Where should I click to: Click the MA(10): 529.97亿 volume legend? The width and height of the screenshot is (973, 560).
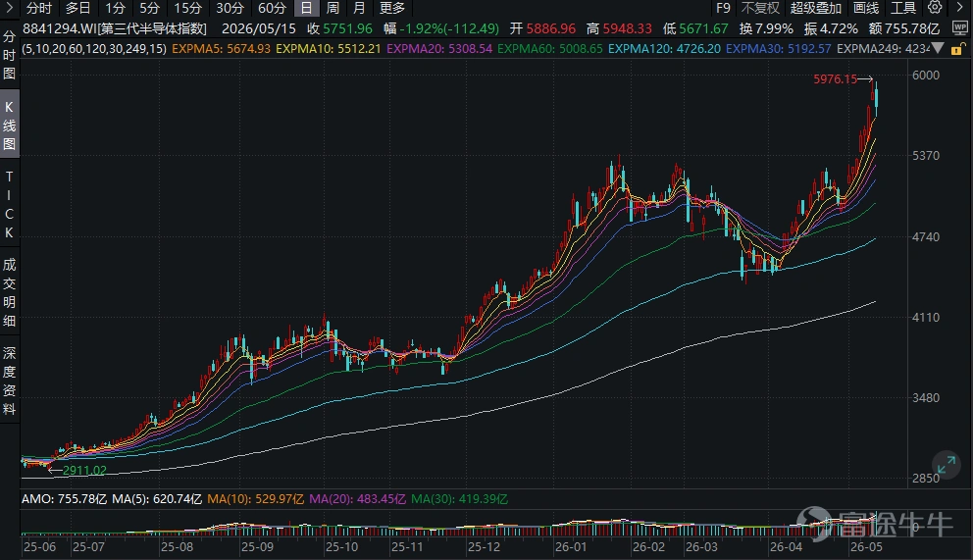[256, 499]
